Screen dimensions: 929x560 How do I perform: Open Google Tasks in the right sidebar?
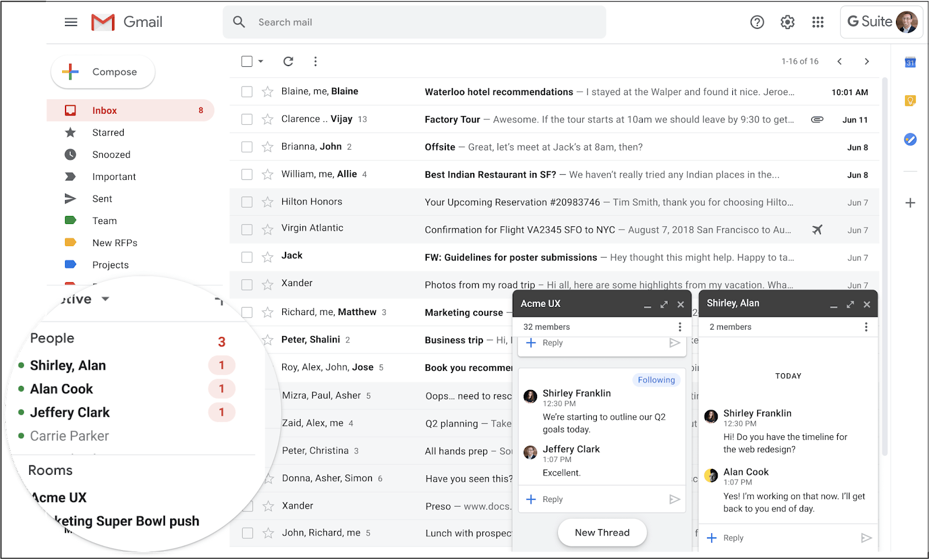(910, 139)
